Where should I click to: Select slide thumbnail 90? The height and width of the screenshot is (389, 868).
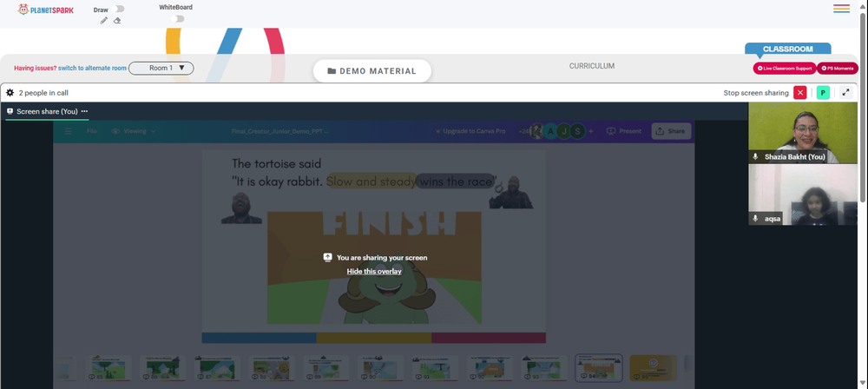(380, 368)
